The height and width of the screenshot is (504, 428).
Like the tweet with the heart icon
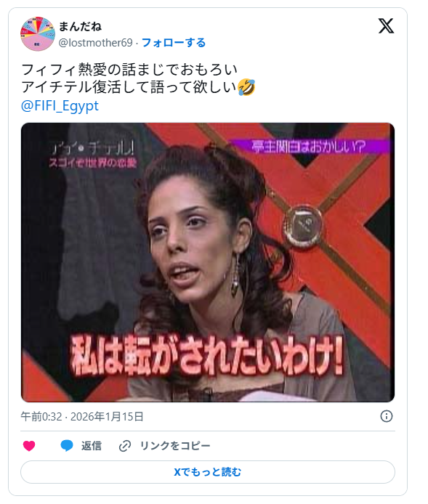(29, 446)
